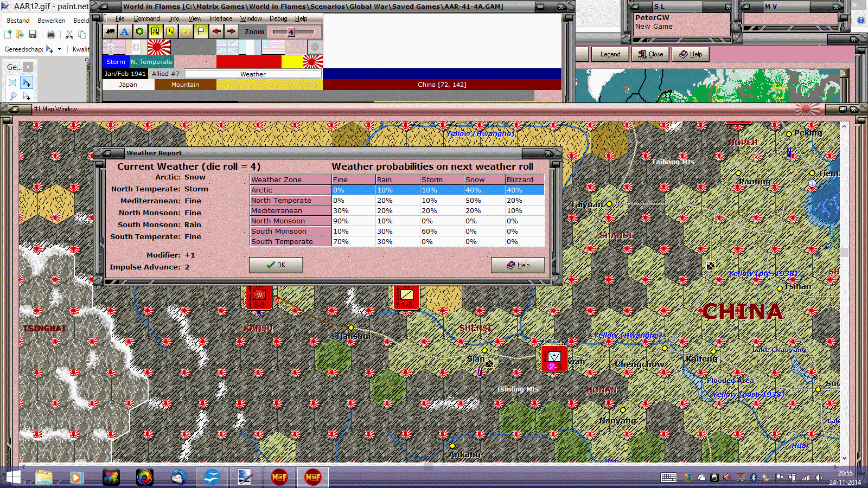This screenshot has height=488, width=868.
Task: Open the Interface menu
Action: [x=221, y=18]
